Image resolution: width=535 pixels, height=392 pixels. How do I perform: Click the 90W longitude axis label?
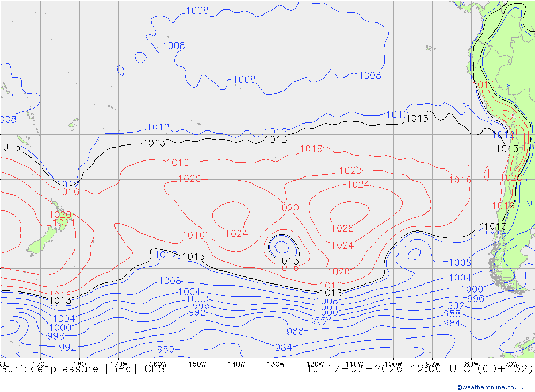[433, 364]
